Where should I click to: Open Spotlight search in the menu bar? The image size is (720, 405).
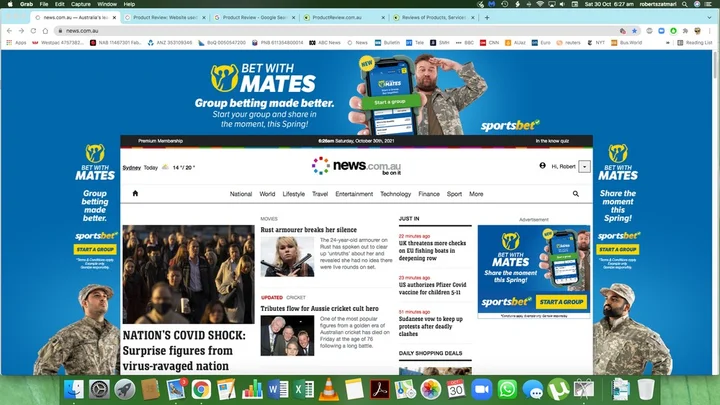pyautogui.click(x=684, y=4)
